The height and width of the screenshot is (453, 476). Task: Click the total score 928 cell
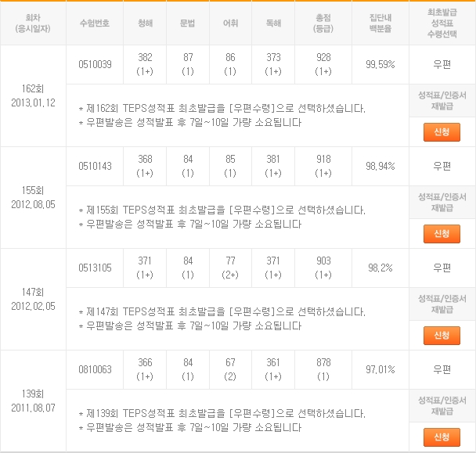(x=323, y=64)
